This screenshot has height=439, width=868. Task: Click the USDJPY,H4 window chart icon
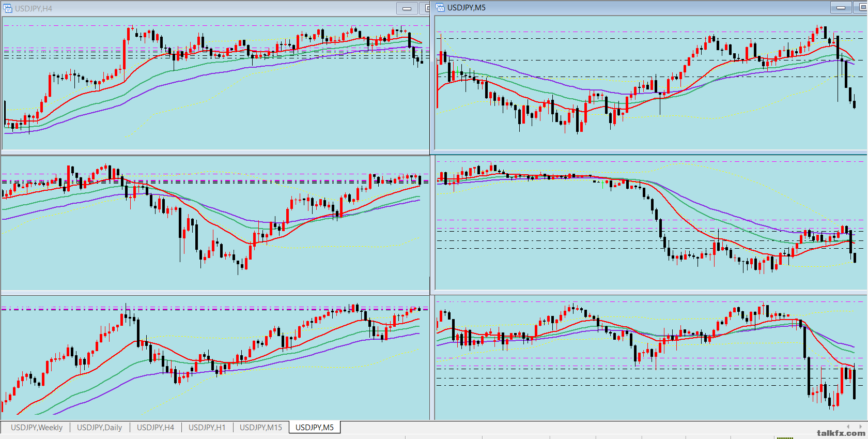click(x=8, y=8)
